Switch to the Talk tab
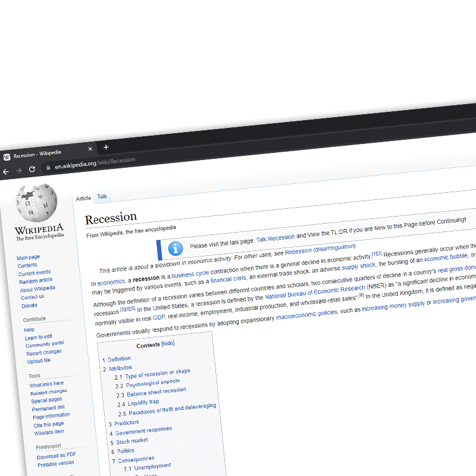Viewport: 476px width, 476px height. pyautogui.click(x=102, y=196)
